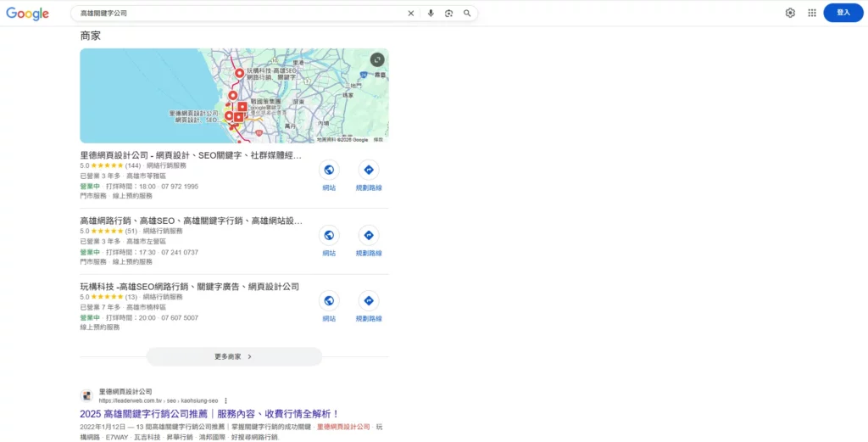868x442 pixels.
Task: Expand 更多商家 more businesses button
Action: [x=234, y=356]
